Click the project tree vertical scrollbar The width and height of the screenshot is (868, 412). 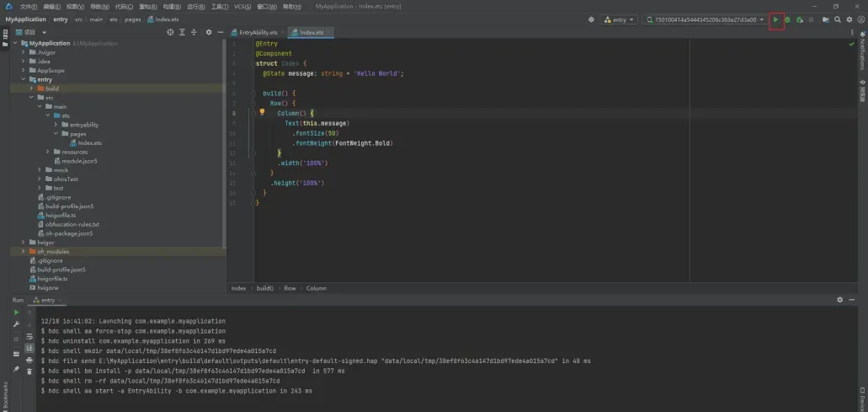224,144
